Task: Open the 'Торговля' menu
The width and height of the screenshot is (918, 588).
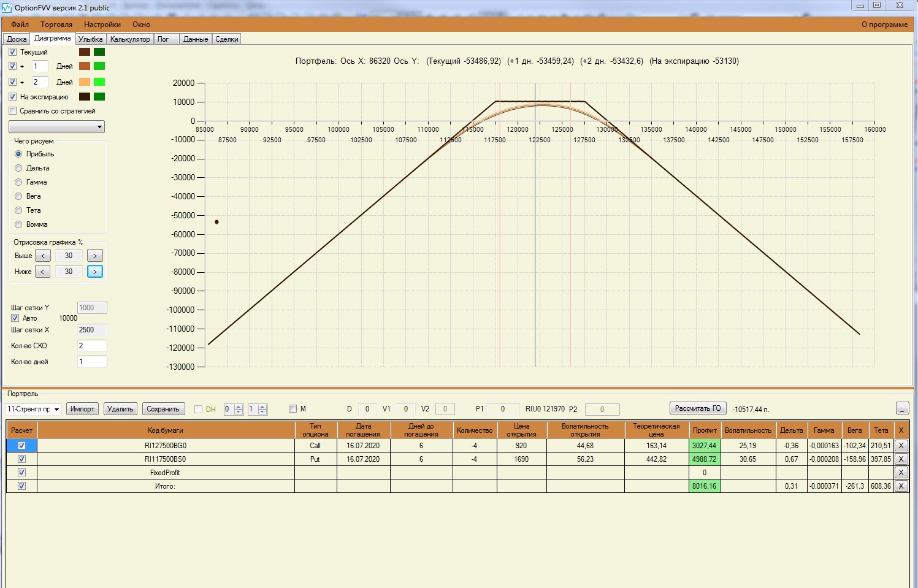Action: (x=56, y=25)
